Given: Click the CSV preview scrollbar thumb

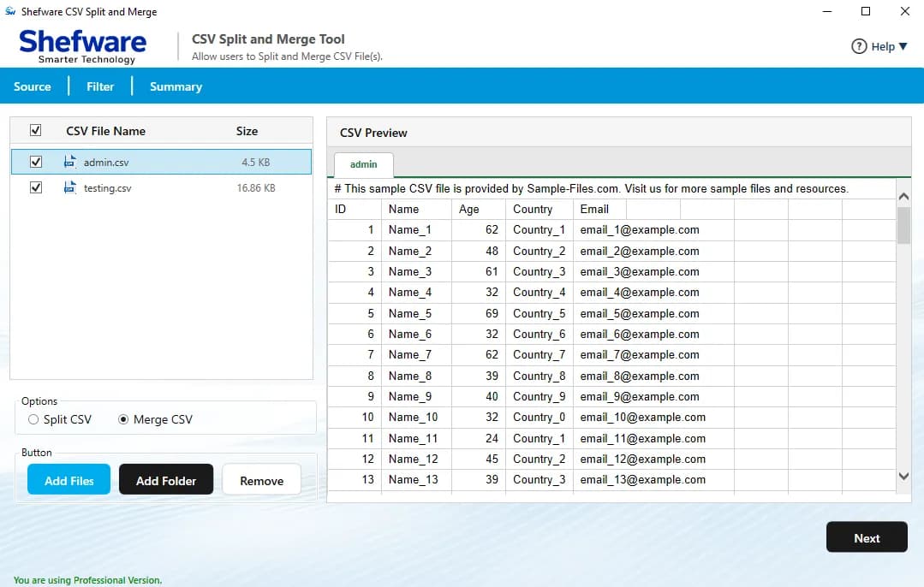Looking at the screenshot, I should point(903,225).
